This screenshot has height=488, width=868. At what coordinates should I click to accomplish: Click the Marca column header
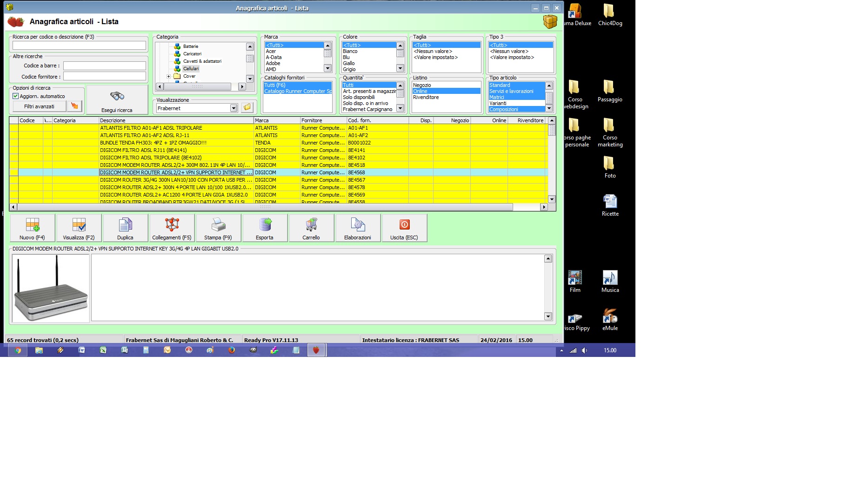tap(277, 120)
